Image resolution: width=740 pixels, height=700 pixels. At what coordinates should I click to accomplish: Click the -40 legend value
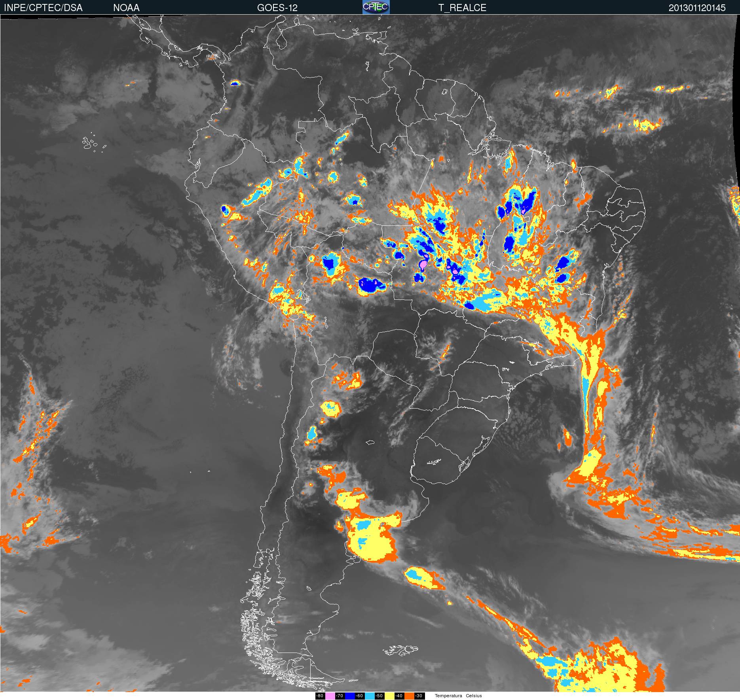pos(399,696)
